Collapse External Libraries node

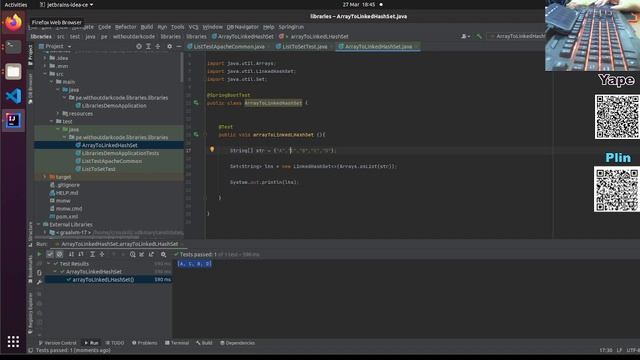[39, 224]
